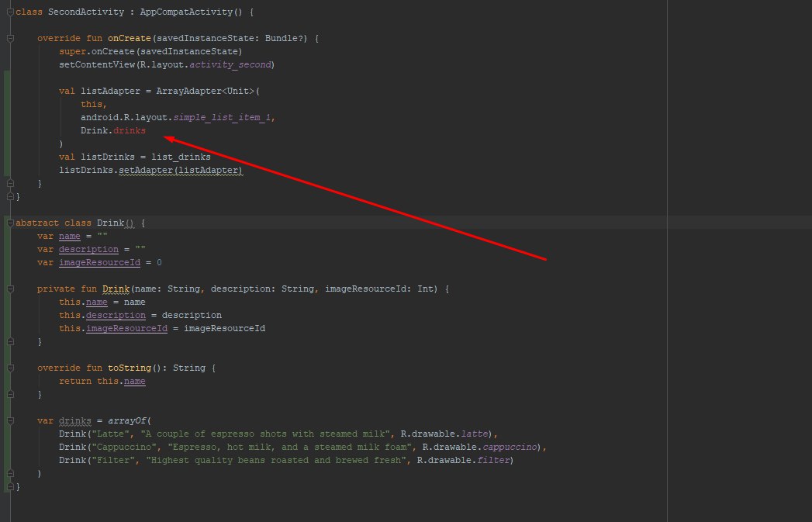Click fold end marker closing SecondActivity class
Viewport: 812px width, 522px height.
[10, 197]
